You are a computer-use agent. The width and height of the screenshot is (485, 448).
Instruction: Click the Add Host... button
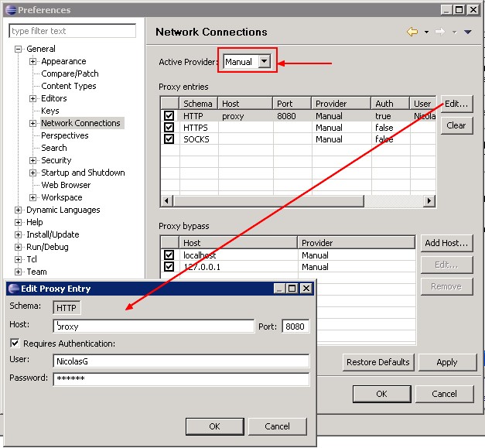click(x=446, y=243)
